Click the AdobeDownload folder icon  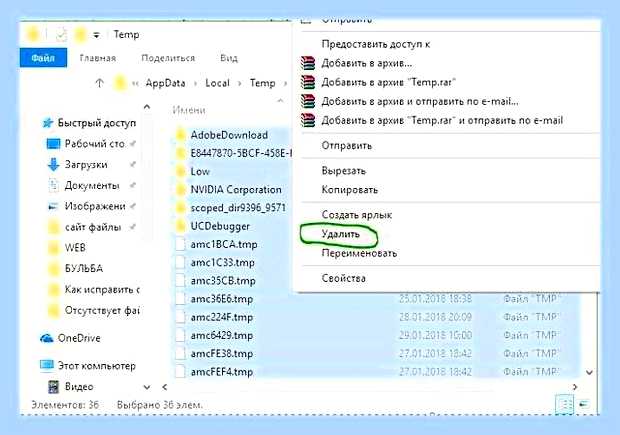pyautogui.click(x=180, y=135)
